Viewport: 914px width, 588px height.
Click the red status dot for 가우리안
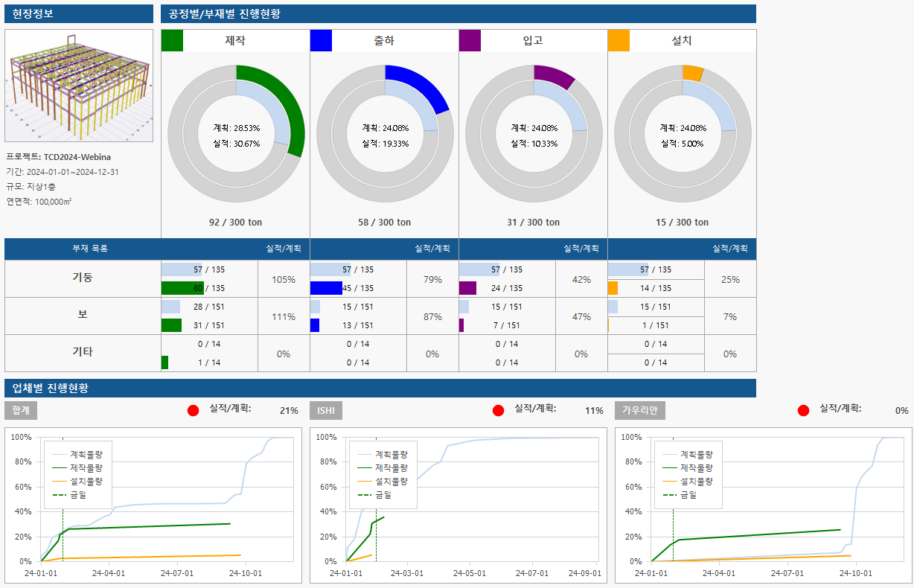tap(803, 410)
